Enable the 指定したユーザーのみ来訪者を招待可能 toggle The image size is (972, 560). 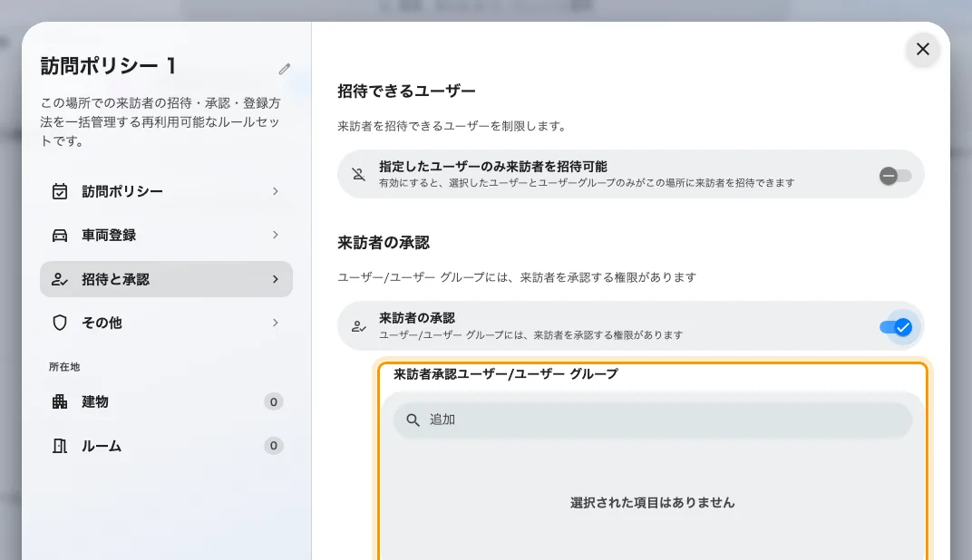[x=895, y=175]
